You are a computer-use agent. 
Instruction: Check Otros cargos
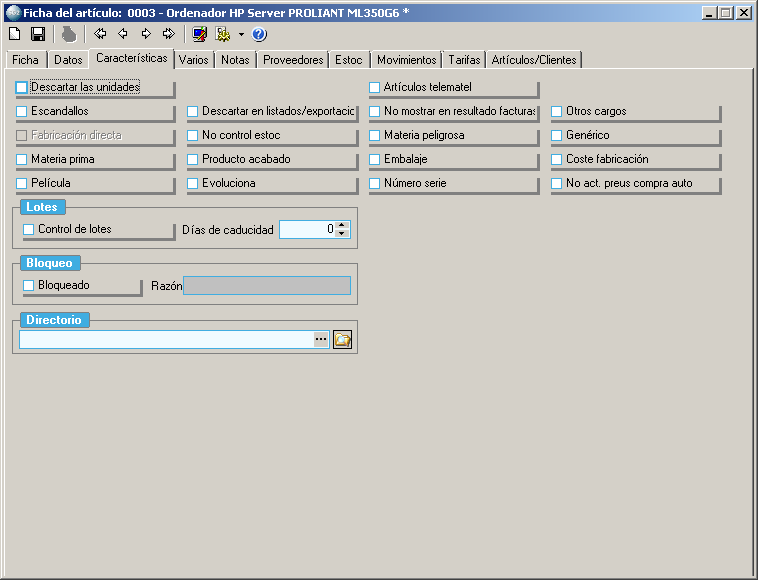[556, 112]
